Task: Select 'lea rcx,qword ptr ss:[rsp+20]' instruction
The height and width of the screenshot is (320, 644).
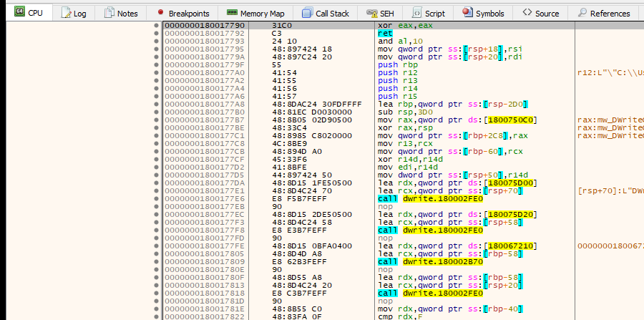Action: coord(450,286)
